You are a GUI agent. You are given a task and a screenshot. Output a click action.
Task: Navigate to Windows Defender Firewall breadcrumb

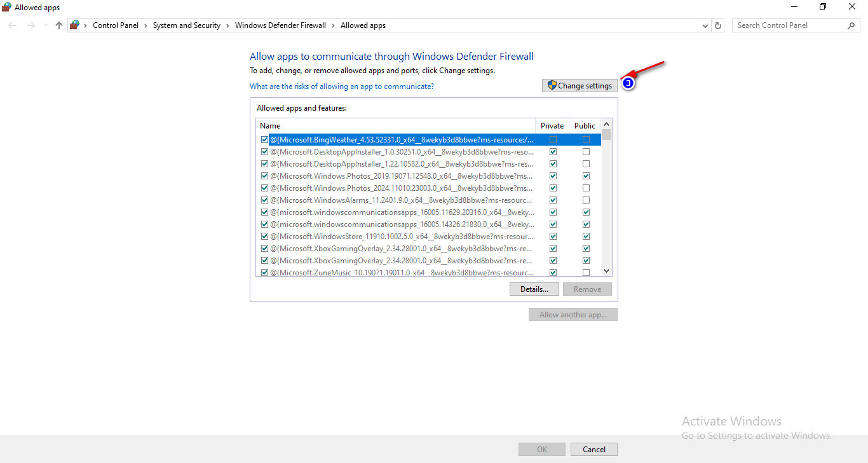[x=280, y=25]
